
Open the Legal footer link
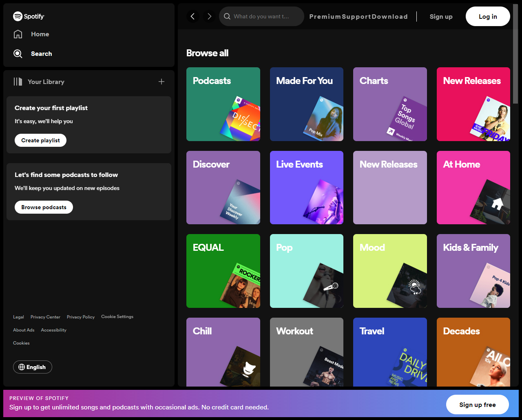click(18, 317)
